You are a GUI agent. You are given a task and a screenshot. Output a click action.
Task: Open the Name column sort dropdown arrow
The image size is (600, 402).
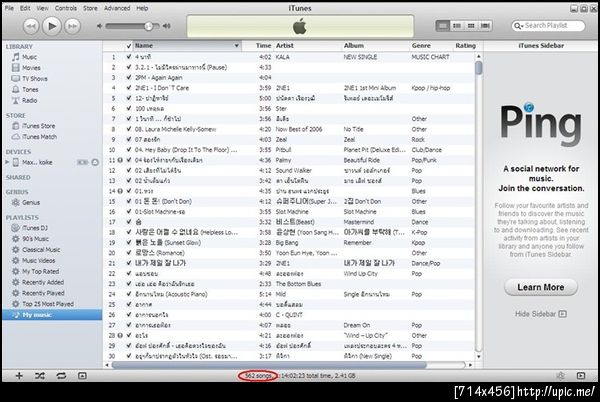[236, 46]
